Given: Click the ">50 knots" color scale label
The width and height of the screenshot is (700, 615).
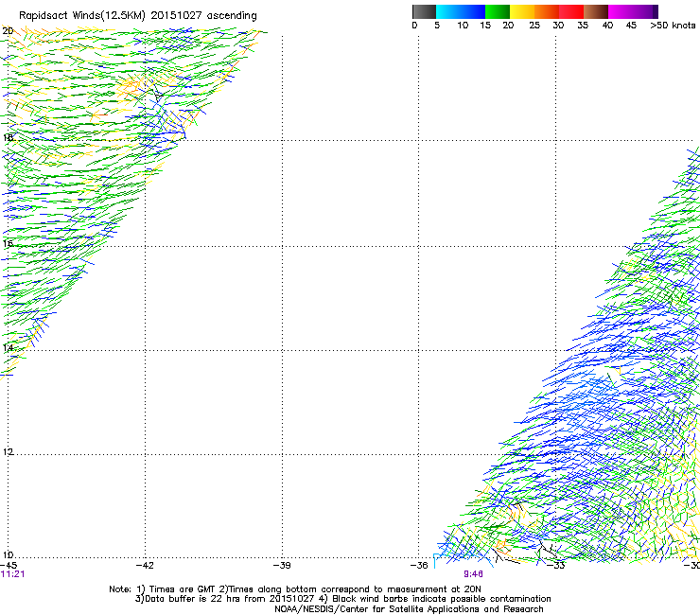Looking at the screenshot, I should click(673, 26).
